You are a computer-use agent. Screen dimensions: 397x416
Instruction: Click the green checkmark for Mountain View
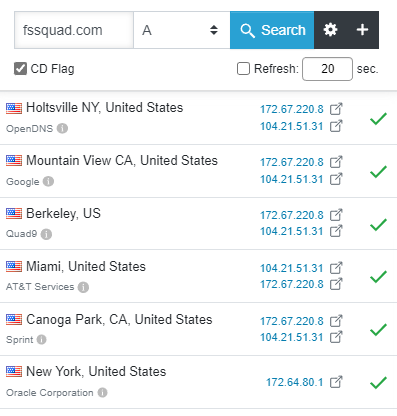(378, 172)
